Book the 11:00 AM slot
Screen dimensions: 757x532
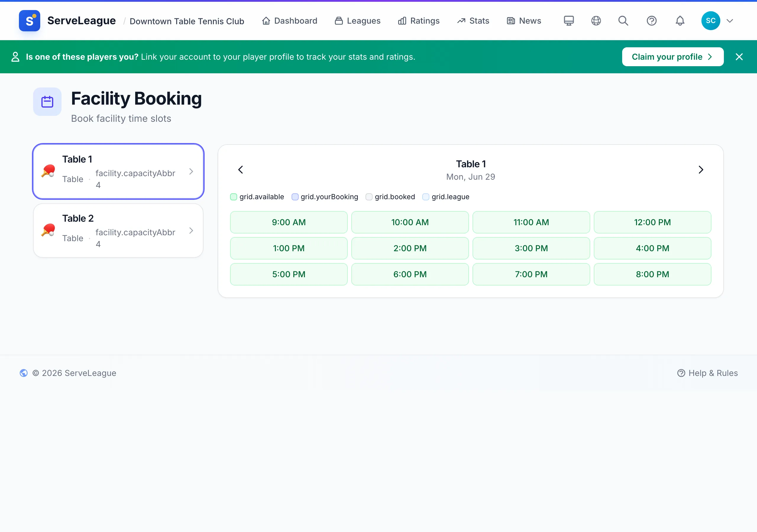tap(531, 222)
